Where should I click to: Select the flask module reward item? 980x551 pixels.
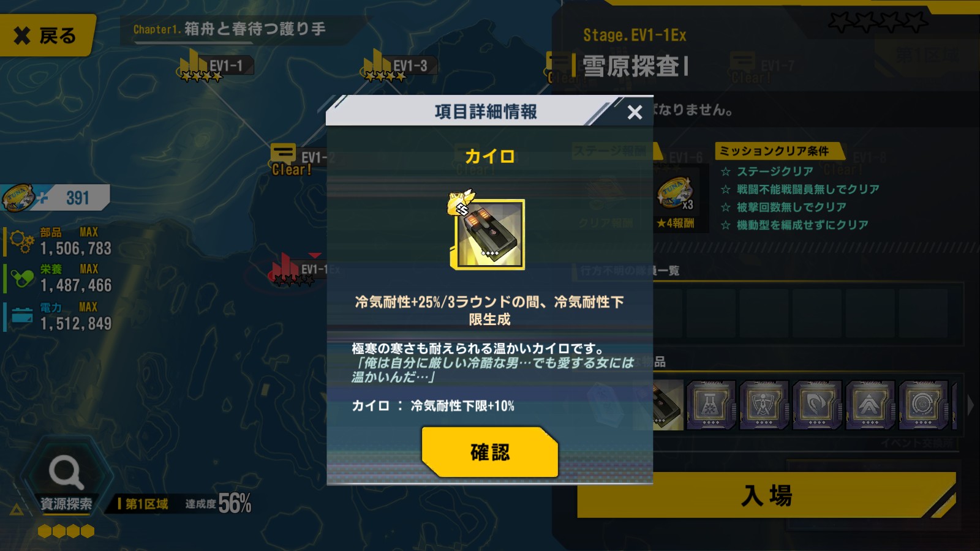[x=710, y=405]
